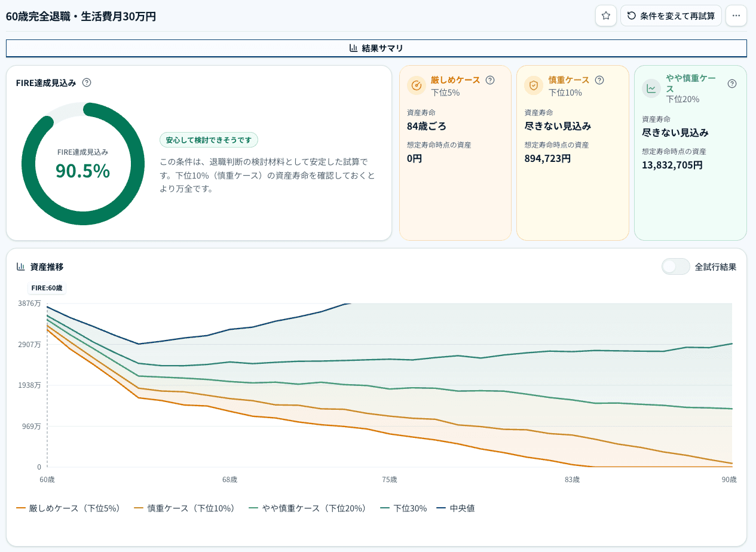
Task: Click the 下位5% label
Action: pos(445,93)
